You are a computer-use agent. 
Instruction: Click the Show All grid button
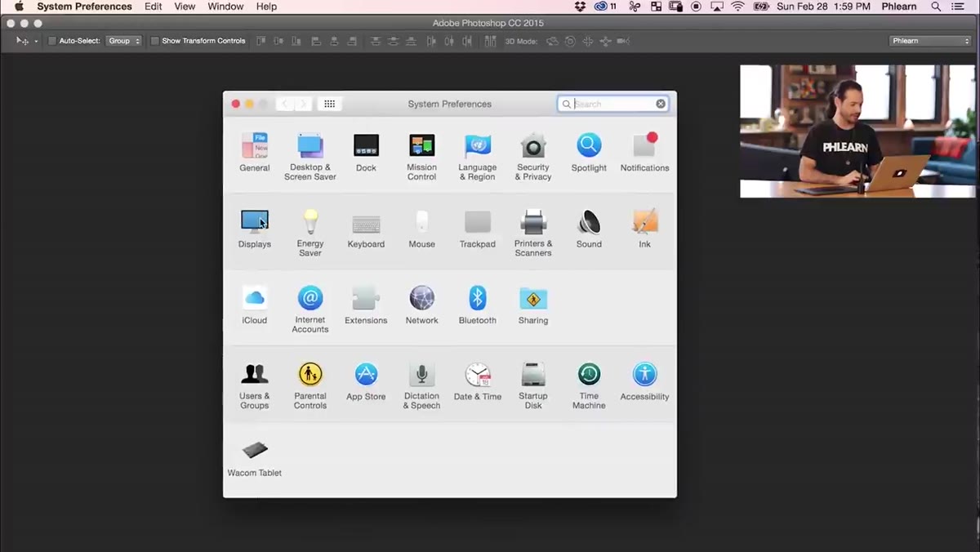(330, 104)
